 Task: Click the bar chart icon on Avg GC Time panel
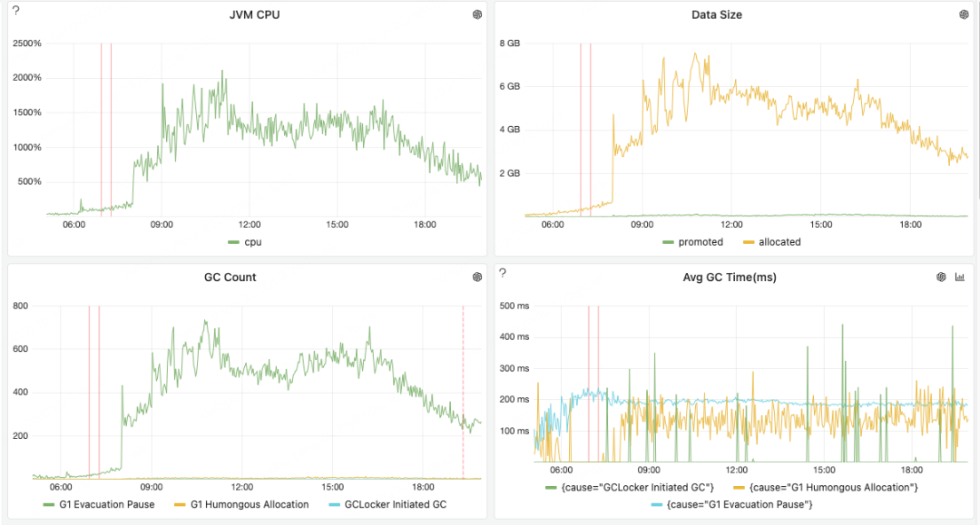tap(960, 277)
